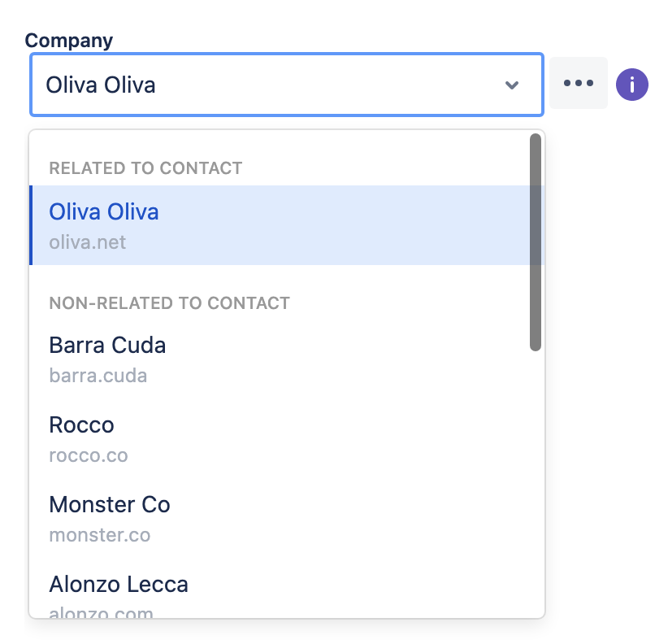
Task: Click the Company field label
Action: pyautogui.click(x=69, y=40)
